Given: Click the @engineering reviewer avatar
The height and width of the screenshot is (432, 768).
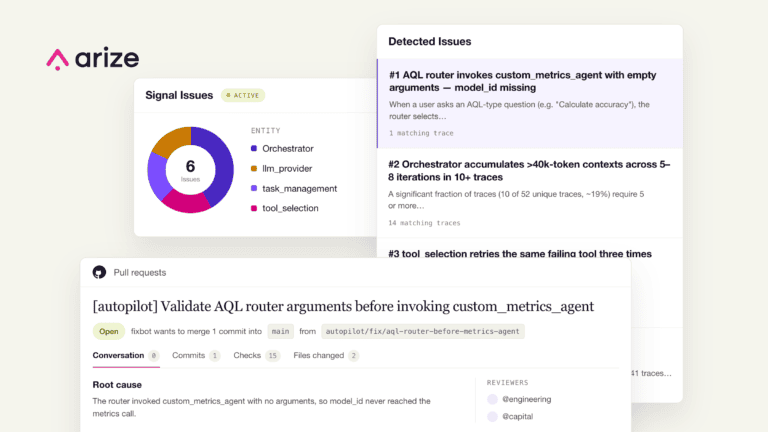Looking at the screenshot, I should (x=492, y=399).
